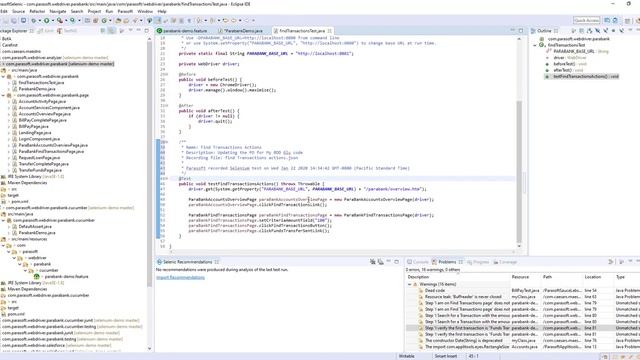
Task: Maximize the Selenic Recommendations view
Action: (396, 262)
